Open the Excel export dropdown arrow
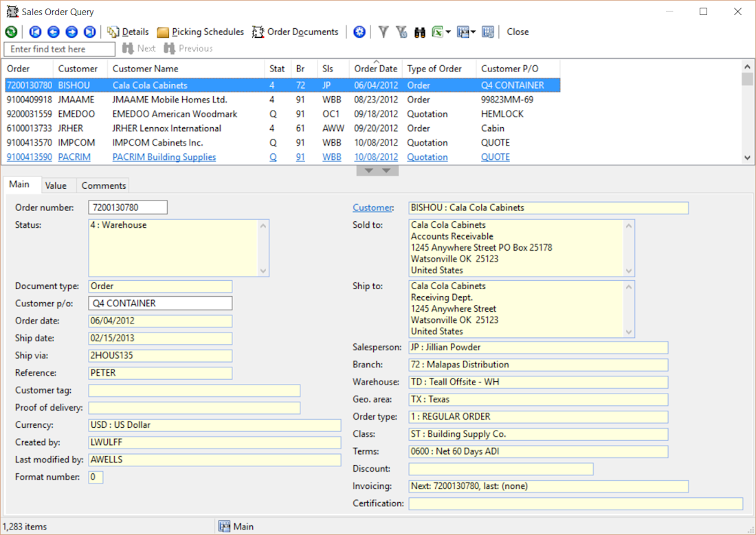This screenshot has height=535, width=756. point(448,32)
